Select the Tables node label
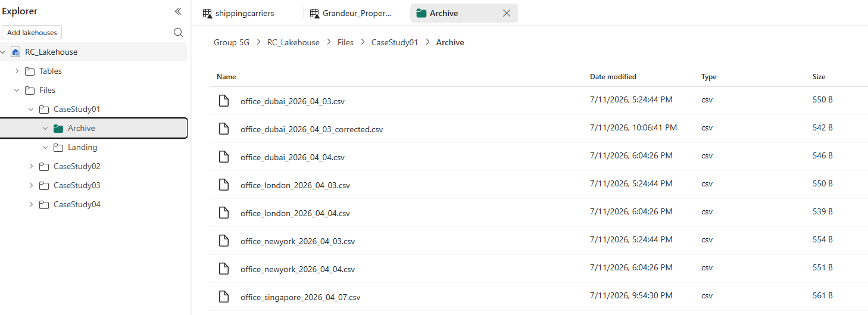Screen dimensions: 868x315 (x=51, y=71)
